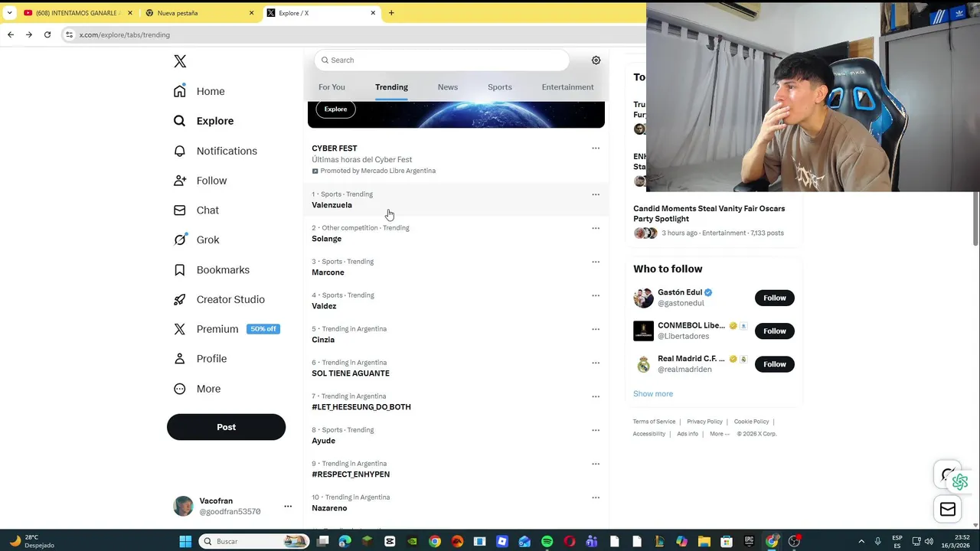Open Grok in the sidebar
Screen dimensions: 980x551
[197, 240]
